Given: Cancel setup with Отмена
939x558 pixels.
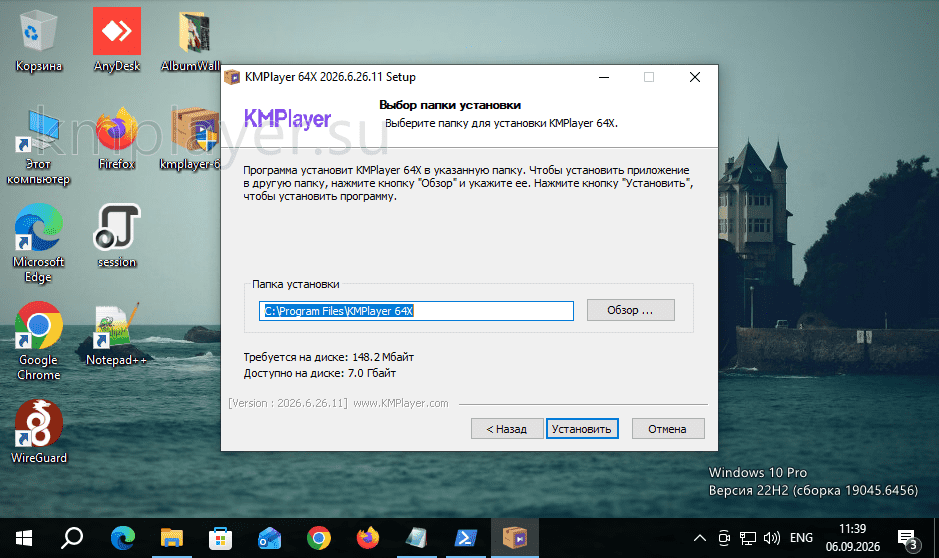Looking at the screenshot, I should pos(668,429).
